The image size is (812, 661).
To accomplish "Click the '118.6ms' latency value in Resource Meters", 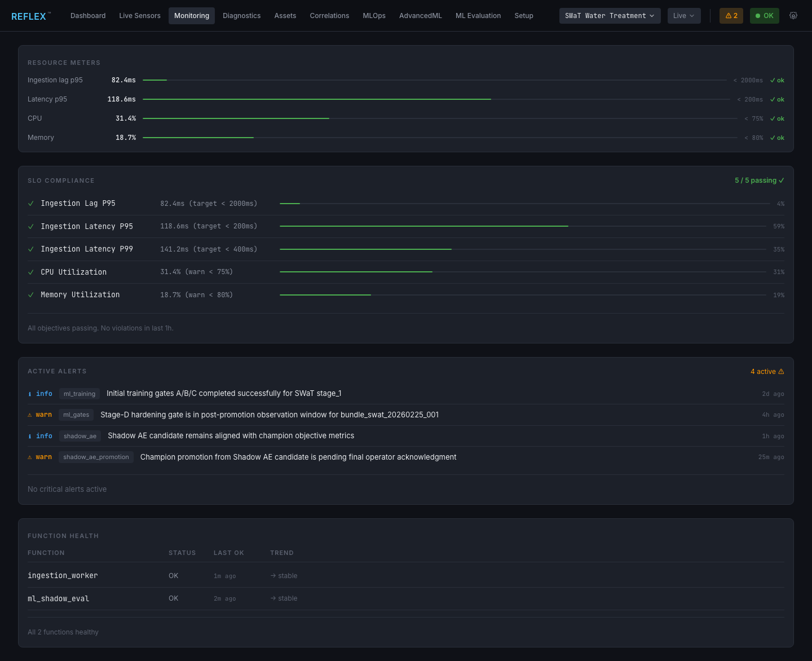I will 122,99.
